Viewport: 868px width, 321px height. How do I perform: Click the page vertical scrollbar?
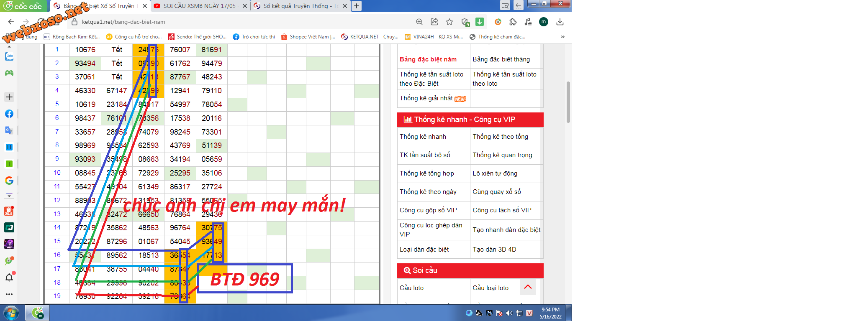[x=568, y=102]
